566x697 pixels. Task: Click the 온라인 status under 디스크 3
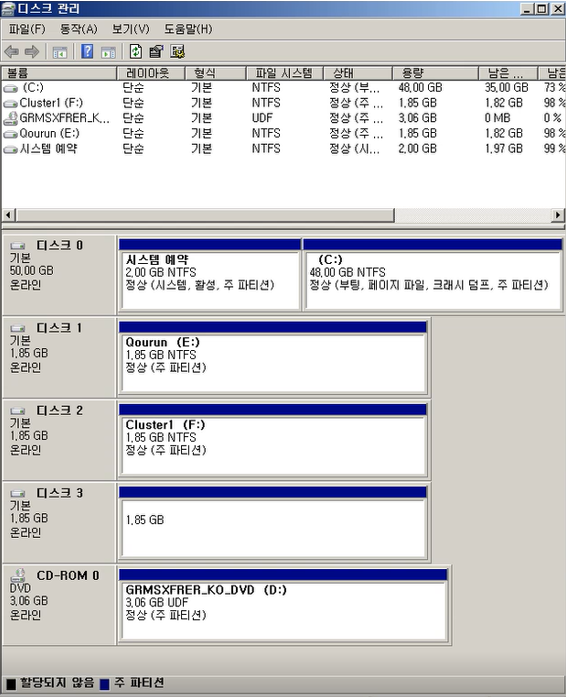[x=25, y=533]
